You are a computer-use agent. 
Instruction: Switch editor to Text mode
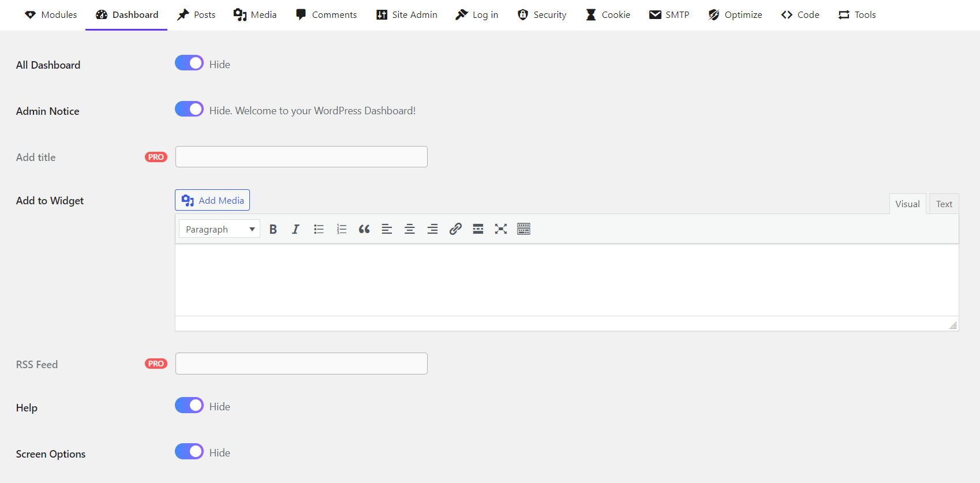[x=944, y=204]
